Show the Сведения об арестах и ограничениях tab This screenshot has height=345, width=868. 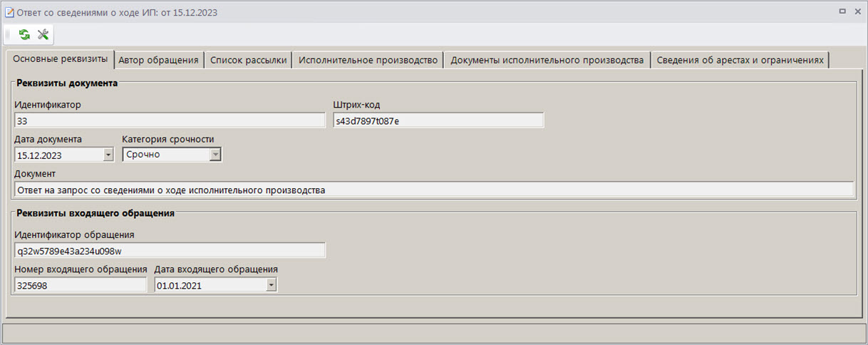740,60
